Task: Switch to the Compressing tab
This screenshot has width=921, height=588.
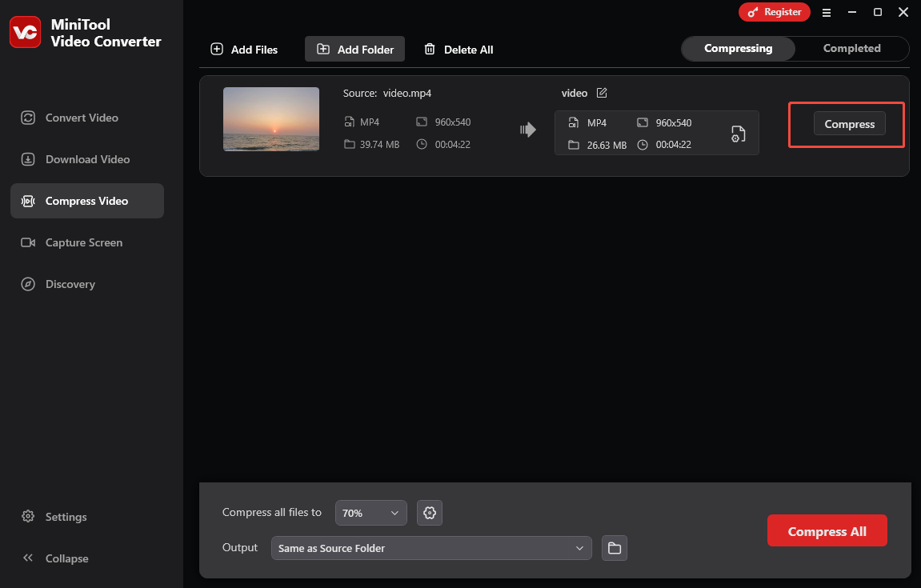Action: point(739,48)
